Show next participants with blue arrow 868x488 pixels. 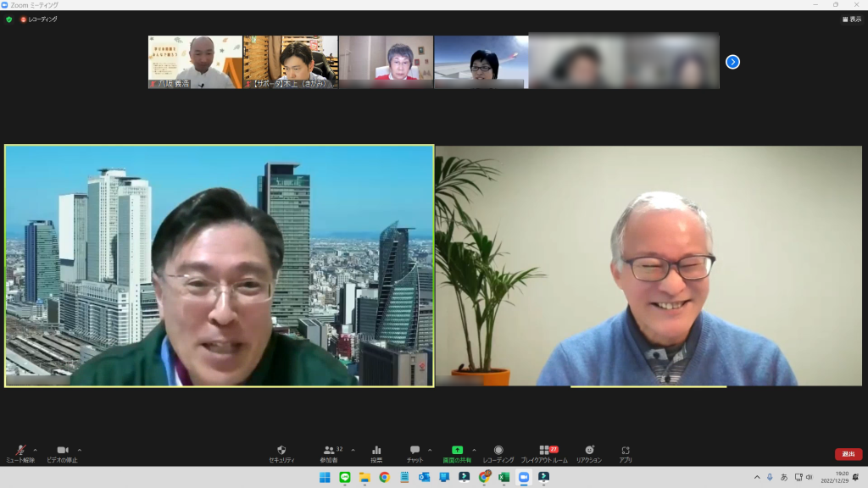[x=732, y=62]
